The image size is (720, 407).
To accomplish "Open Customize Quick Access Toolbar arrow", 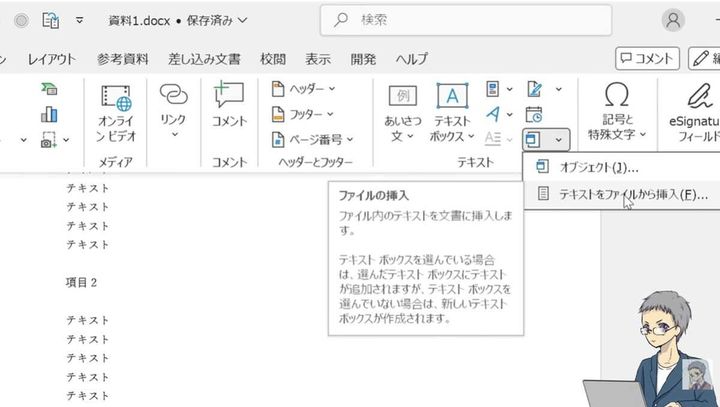I will [x=79, y=20].
